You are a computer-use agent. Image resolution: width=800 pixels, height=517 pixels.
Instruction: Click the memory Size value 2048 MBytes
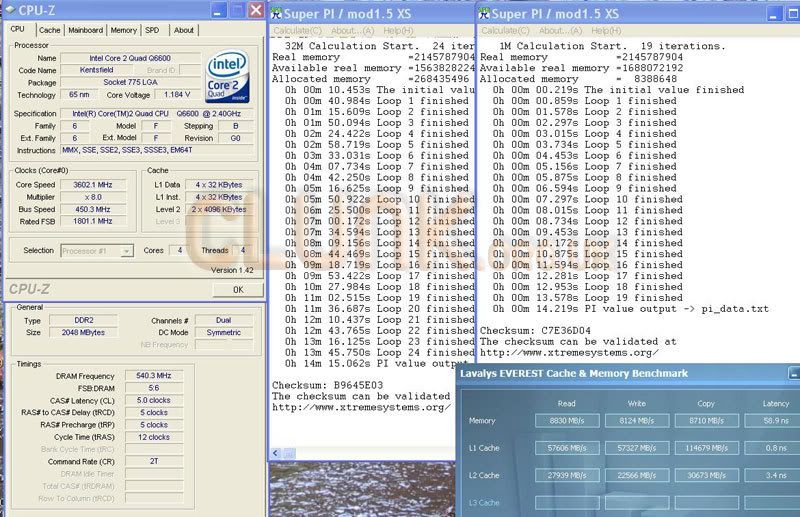tap(84, 332)
